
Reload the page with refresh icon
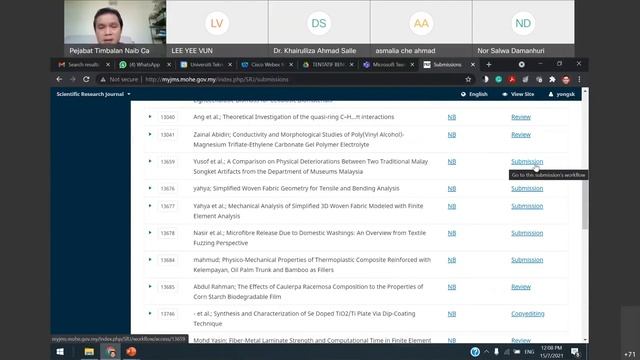click(86, 79)
